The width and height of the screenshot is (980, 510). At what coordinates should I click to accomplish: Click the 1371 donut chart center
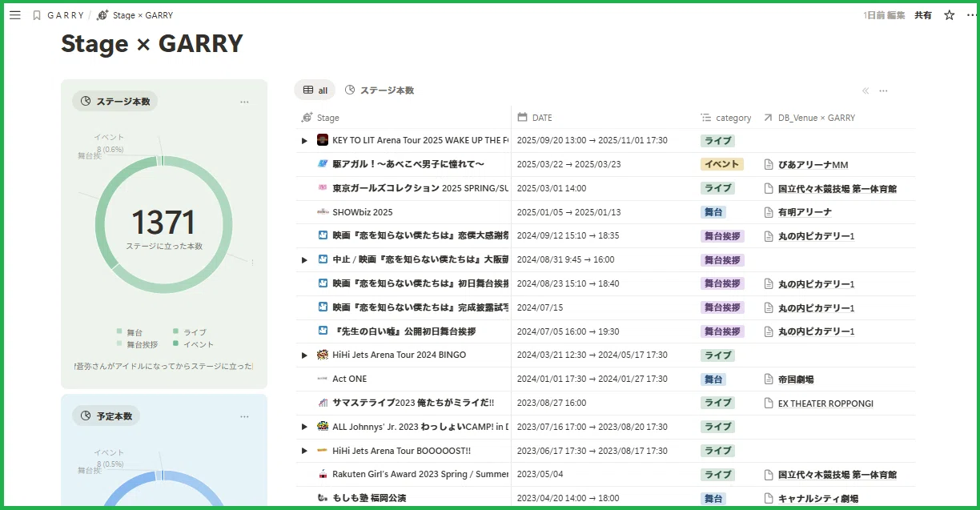pyautogui.click(x=164, y=223)
